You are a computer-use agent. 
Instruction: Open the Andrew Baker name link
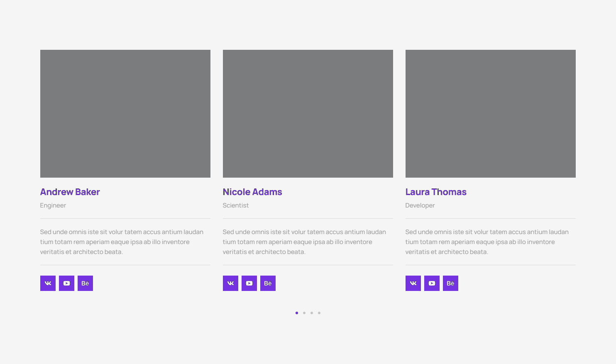[x=70, y=192]
